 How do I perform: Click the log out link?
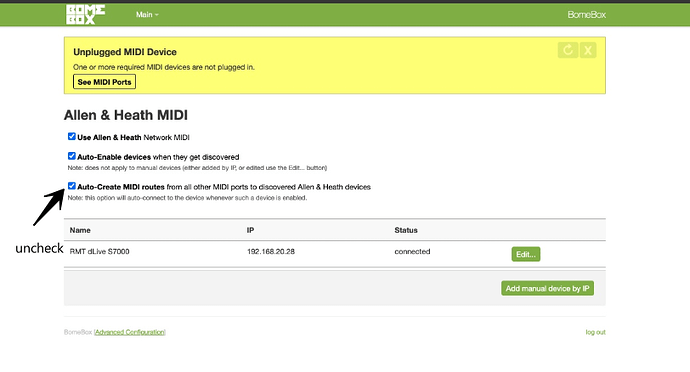595,332
